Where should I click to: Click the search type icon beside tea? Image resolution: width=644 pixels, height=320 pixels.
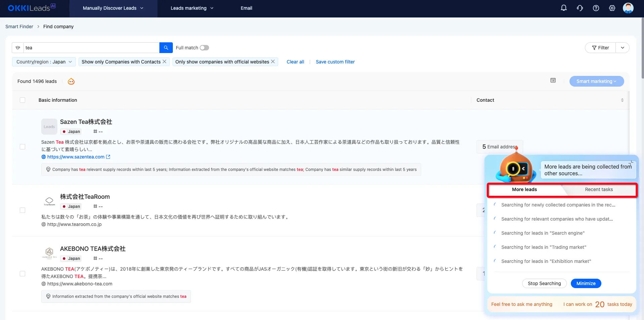(18, 48)
